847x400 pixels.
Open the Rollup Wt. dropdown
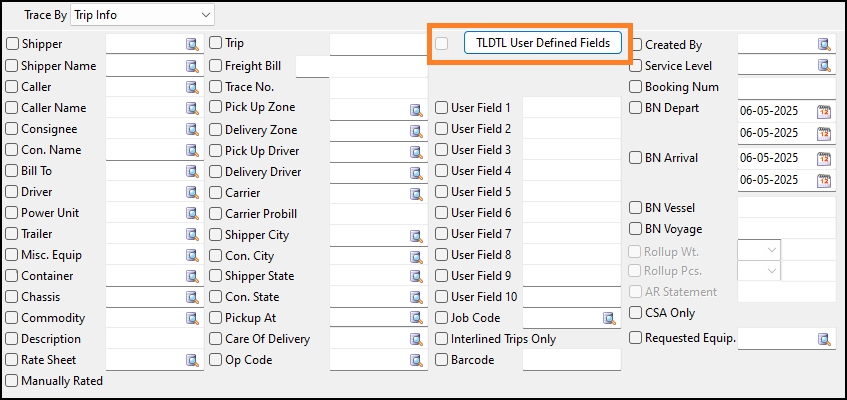point(770,250)
